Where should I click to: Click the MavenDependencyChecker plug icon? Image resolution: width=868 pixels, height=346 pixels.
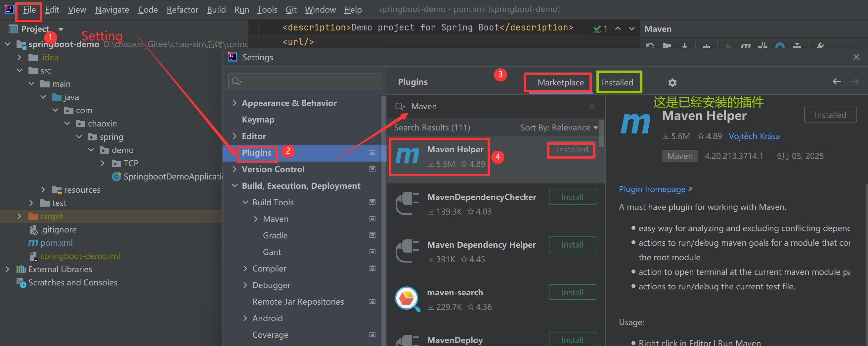coord(408,203)
